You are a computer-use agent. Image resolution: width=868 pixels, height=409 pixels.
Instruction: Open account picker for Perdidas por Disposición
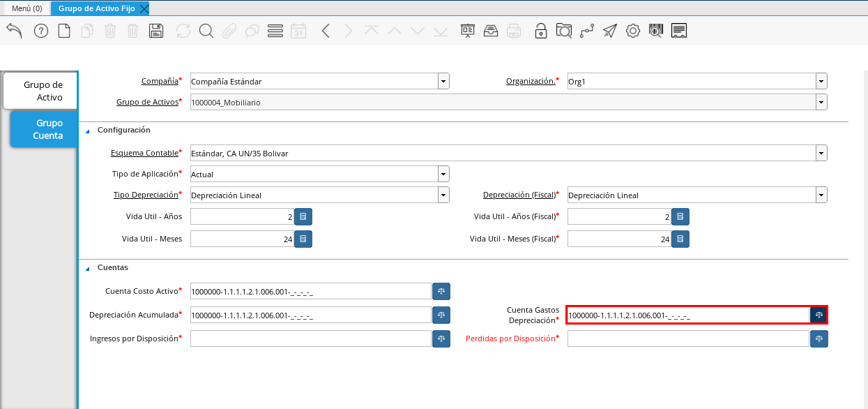point(819,339)
